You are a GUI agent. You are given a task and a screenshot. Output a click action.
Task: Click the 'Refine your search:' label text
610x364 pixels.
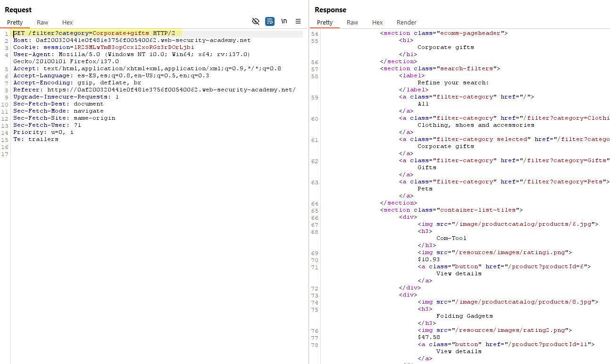[x=453, y=83]
